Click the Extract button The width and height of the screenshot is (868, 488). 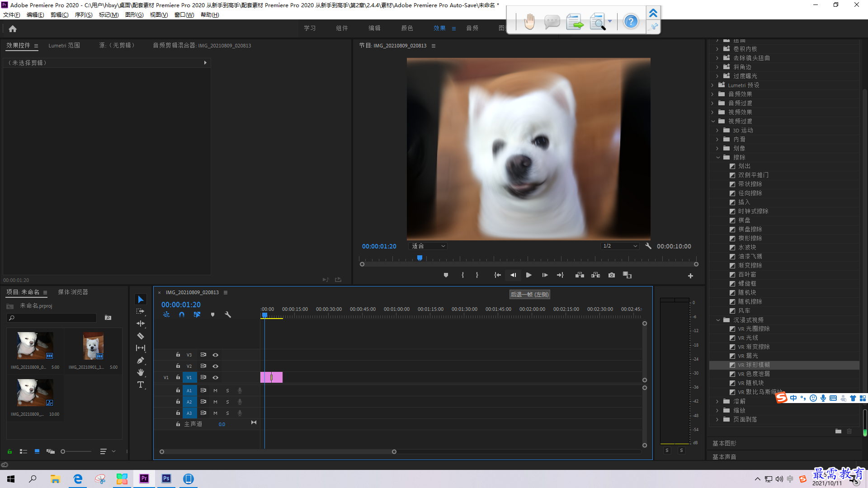595,275
